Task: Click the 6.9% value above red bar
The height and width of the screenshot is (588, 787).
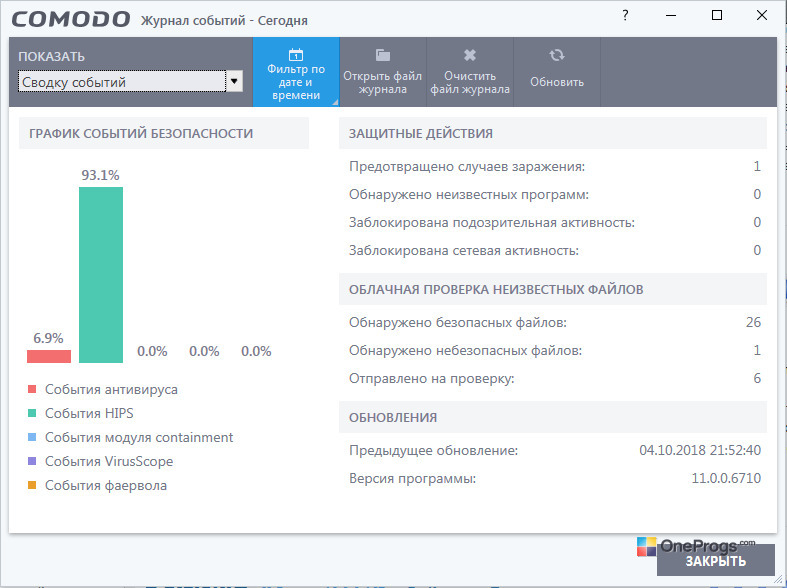Action: [48, 338]
